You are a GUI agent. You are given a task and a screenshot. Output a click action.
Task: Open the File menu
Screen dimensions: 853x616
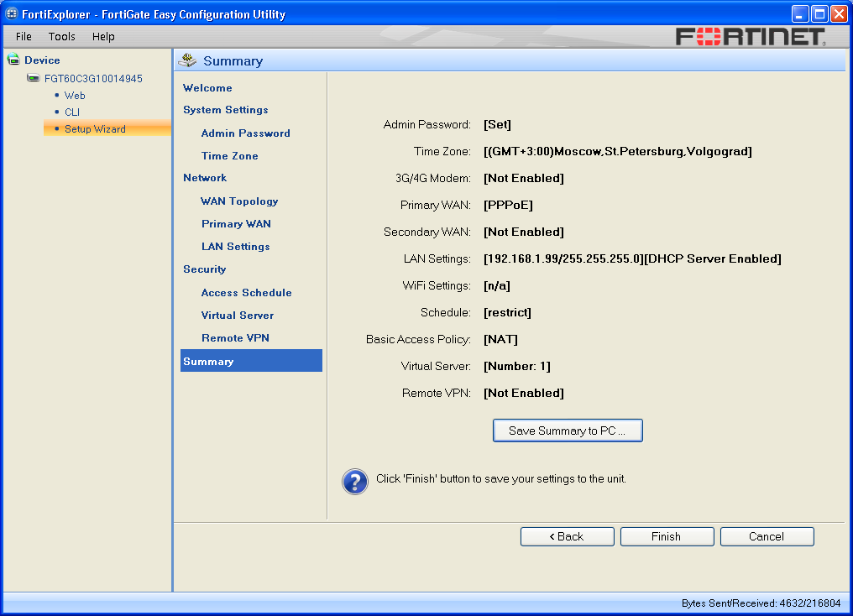[x=24, y=36]
